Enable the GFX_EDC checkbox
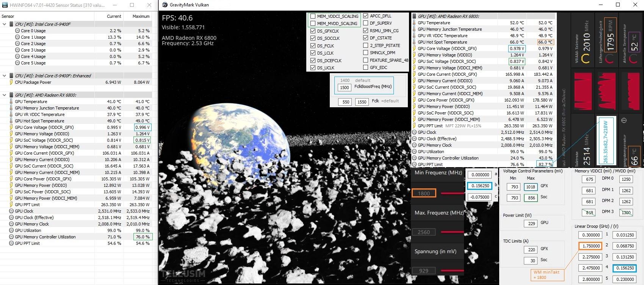The image size is (644, 285). pyautogui.click(x=365, y=67)
